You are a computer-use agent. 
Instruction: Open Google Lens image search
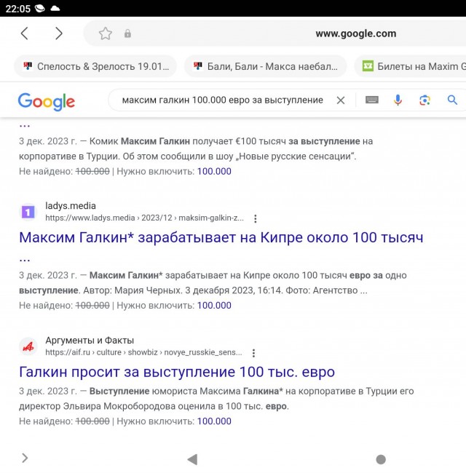[424, 100]
